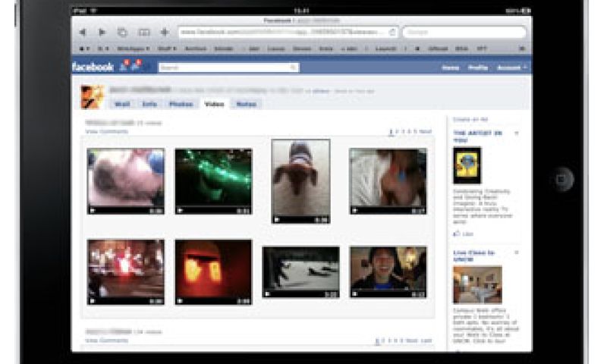Tap Safari's back arrow button
607x364 pixels.
83,33
